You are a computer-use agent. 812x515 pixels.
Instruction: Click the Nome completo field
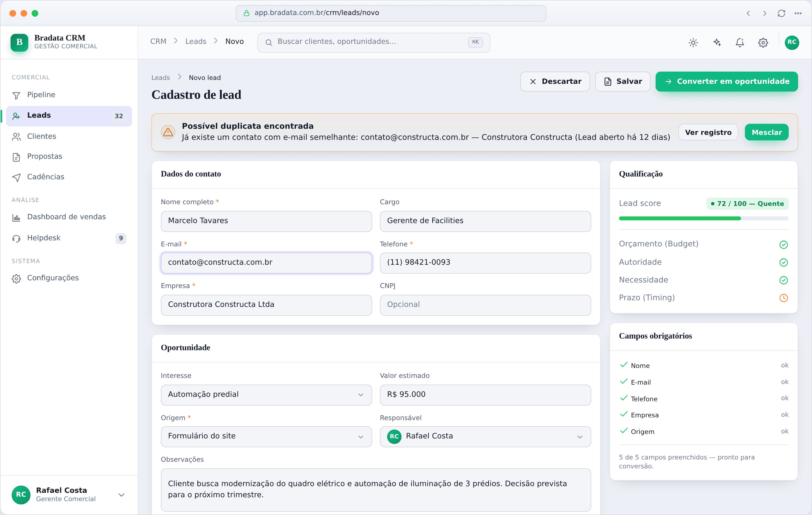tap(266, 221)
